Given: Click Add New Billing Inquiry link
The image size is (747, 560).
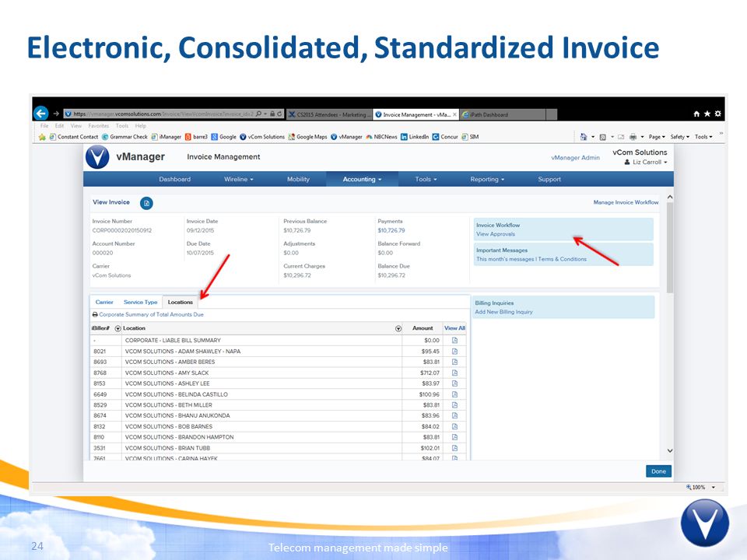Looking at the screenshot, I should point(503,313).
